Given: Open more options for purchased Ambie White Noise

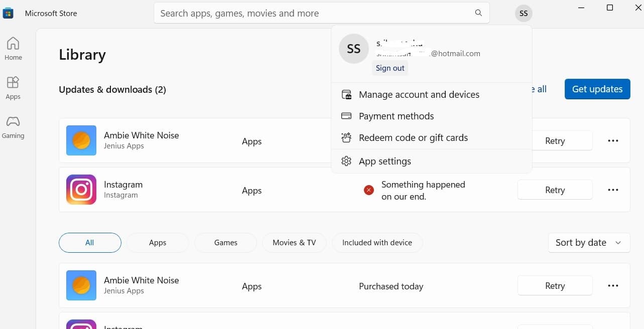Looking at the screenshot, I should (x=613, y=286).
